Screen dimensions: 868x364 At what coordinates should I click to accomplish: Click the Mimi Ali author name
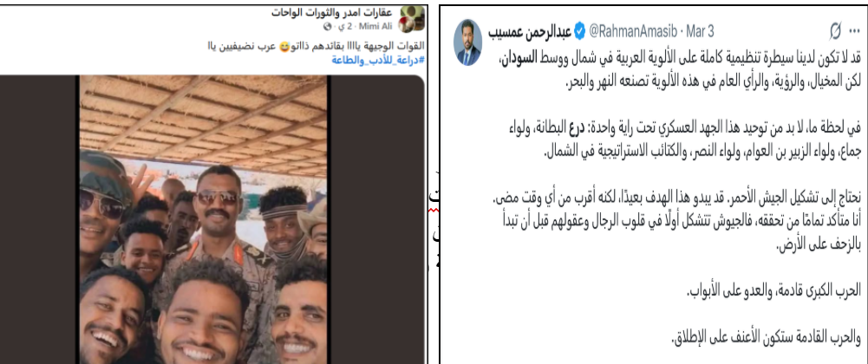point(375,27)
